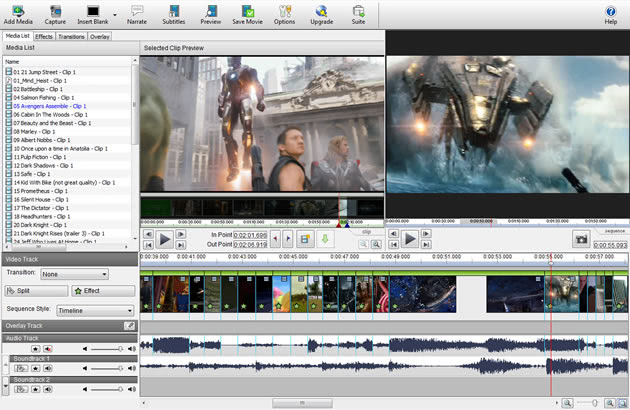Jump to clip end in clip preview
The image size is (630, 410).
tap(181, 244)
